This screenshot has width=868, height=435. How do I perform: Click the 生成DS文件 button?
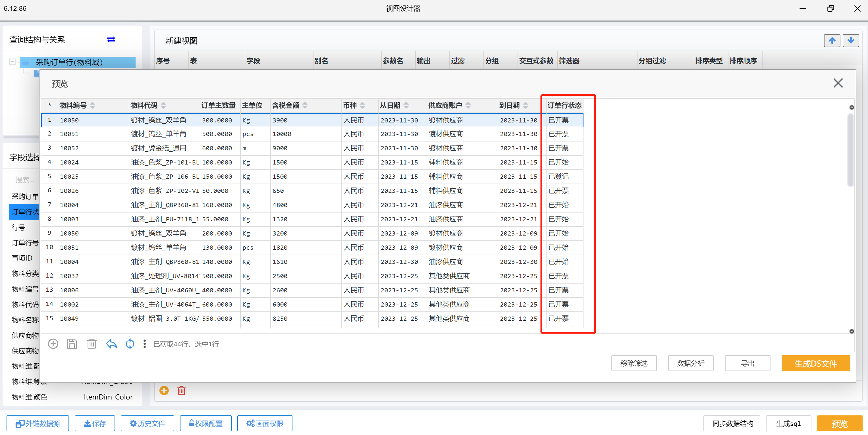click(815, 363)
